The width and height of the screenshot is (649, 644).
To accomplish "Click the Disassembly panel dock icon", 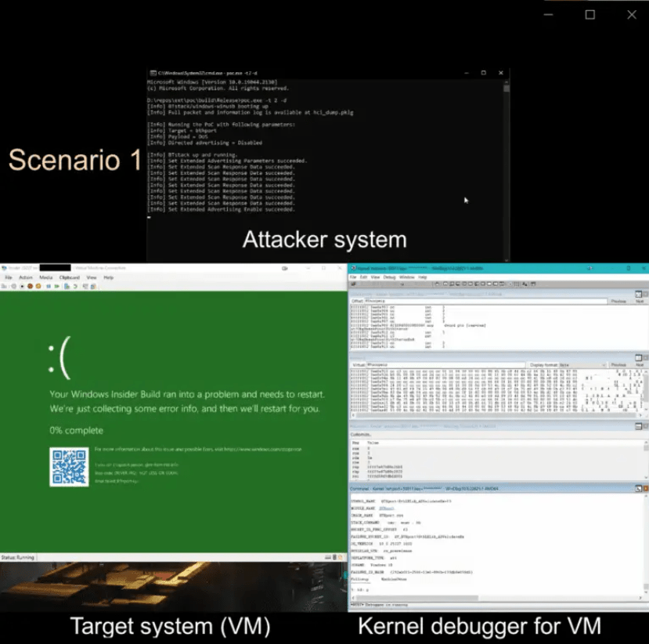I will coord(638,293).
